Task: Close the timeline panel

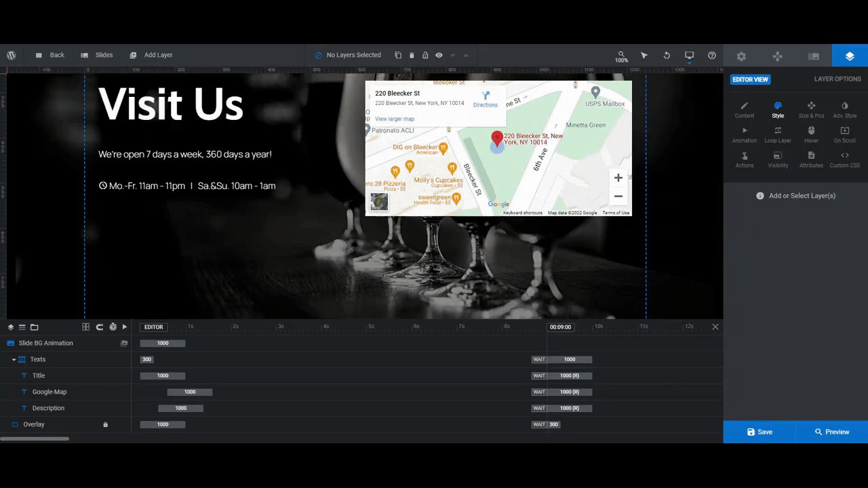Action: [x=715, y=327]
